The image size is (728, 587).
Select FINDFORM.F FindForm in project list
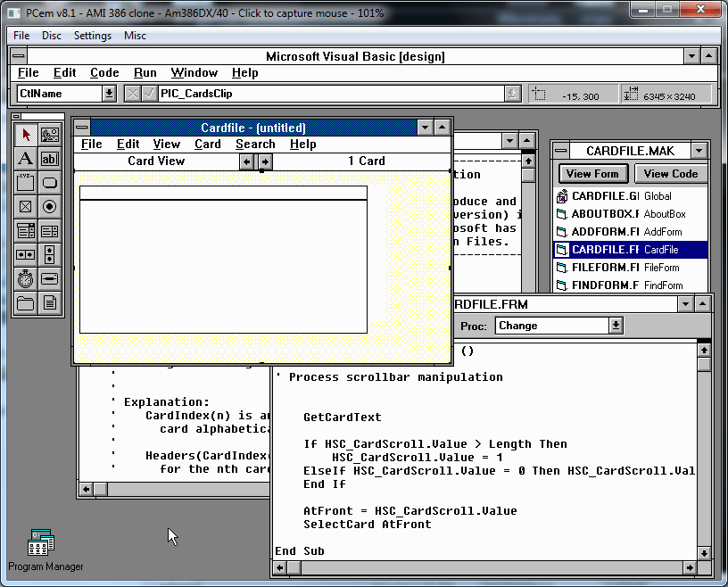point(631,285)
